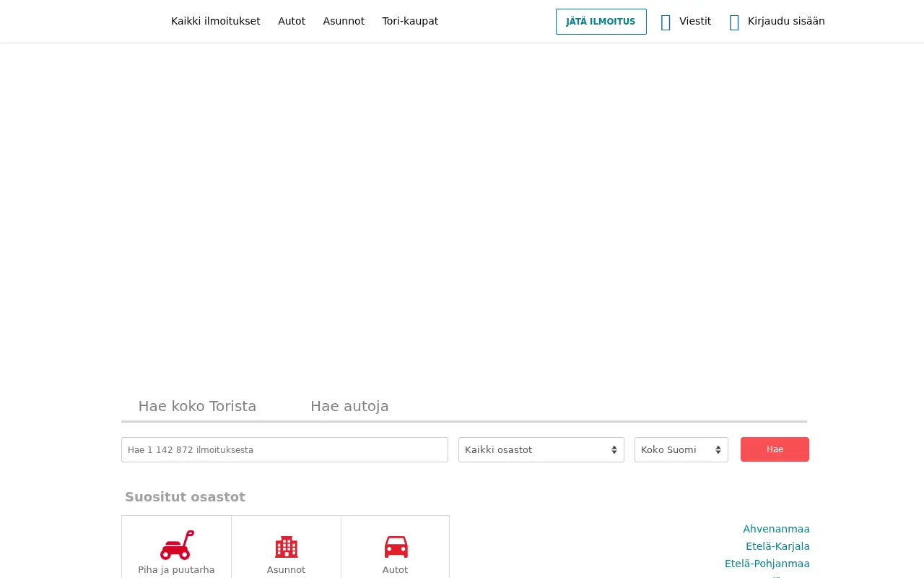Open the Kaikki osastot category dropdown
Image resolution: width=924 pixels, height=578 pixels.
point(541,449)
